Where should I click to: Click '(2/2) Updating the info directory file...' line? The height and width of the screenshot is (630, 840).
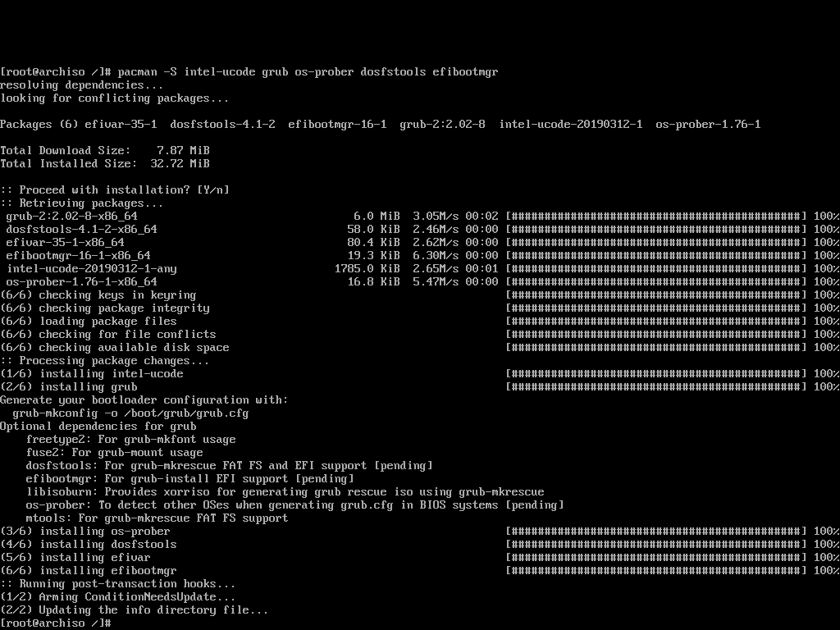tap(134, 610)
